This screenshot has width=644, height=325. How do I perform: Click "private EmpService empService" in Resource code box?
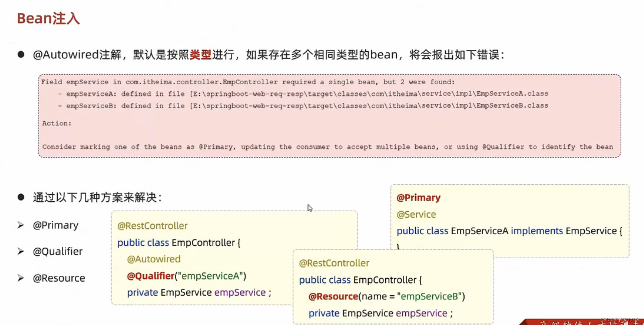381,313
